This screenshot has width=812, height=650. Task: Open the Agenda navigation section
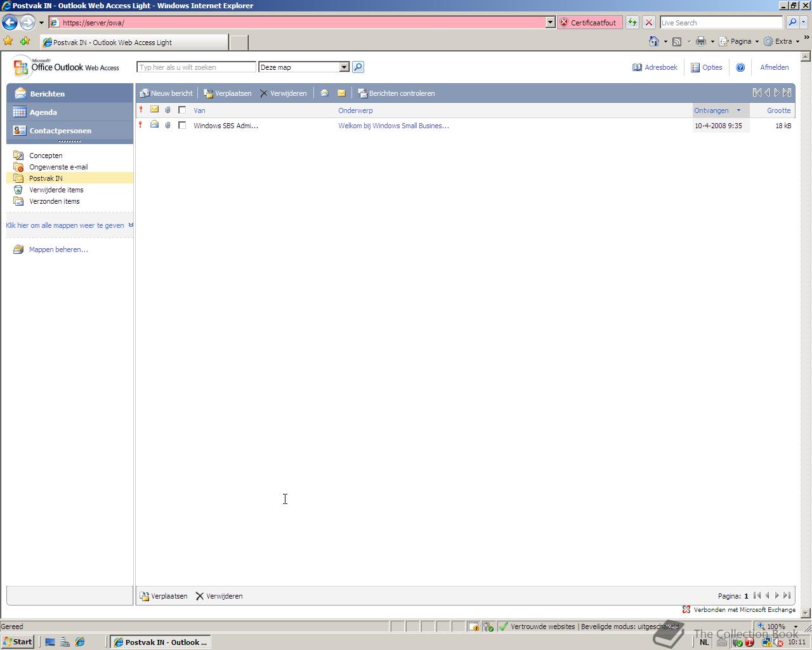[x=70, y=112]
